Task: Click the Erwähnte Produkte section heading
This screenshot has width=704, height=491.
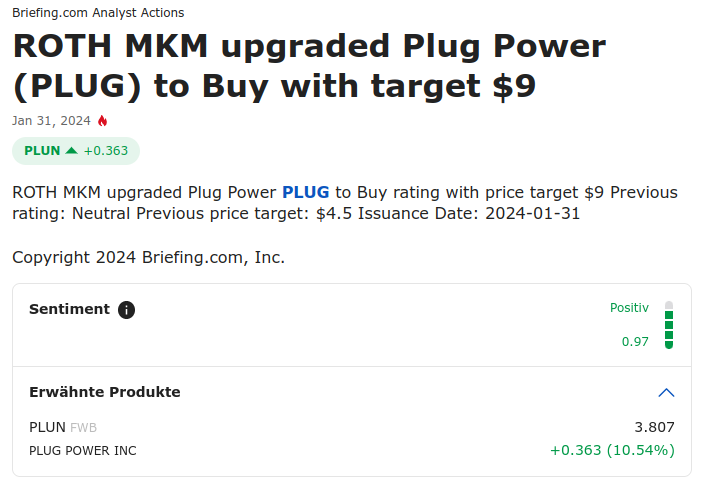Action: (x=105, y=392)
